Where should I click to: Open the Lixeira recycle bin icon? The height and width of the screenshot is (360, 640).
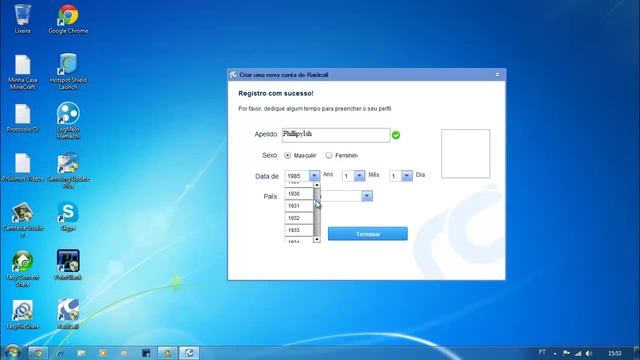tap(22, 18)
